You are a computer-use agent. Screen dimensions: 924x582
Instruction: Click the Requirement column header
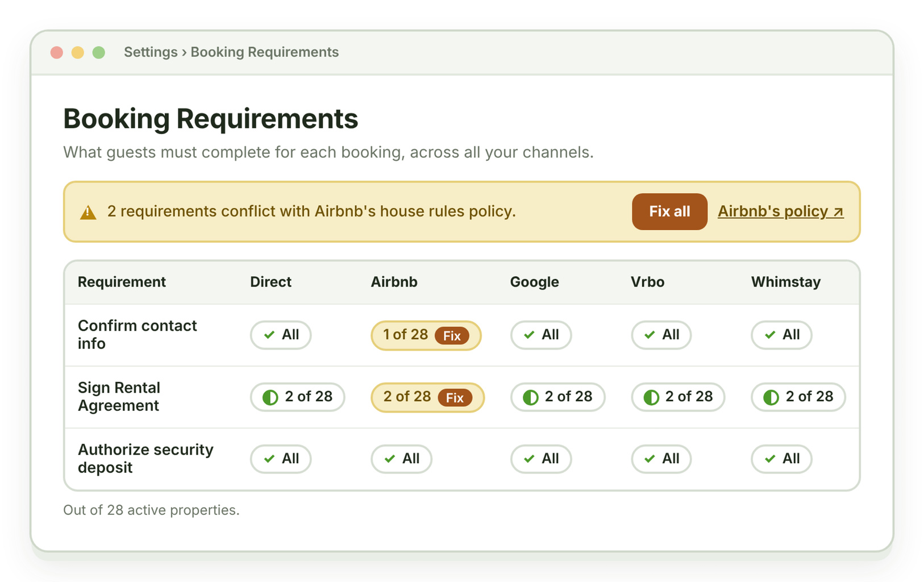click(x=122, y=282)
